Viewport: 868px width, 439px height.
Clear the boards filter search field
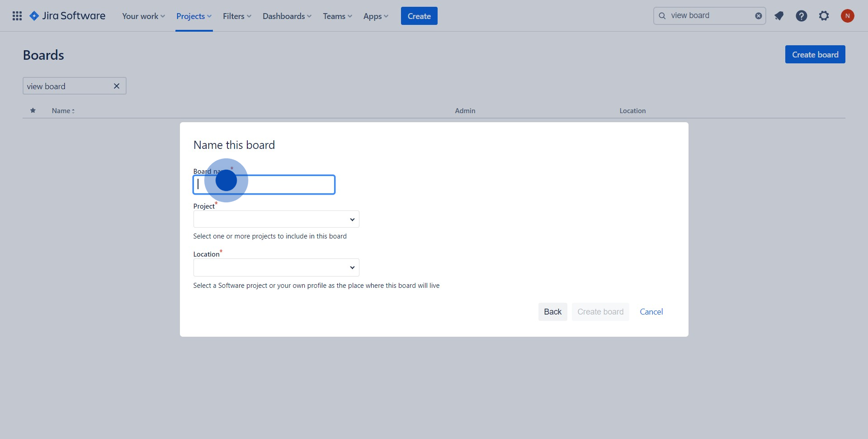click(x=117, y=86)
